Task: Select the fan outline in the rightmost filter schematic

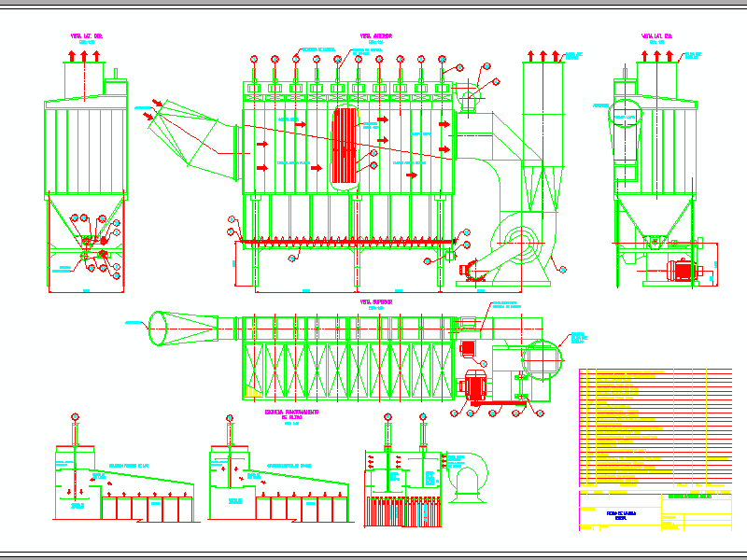Action: click(467, 478)
